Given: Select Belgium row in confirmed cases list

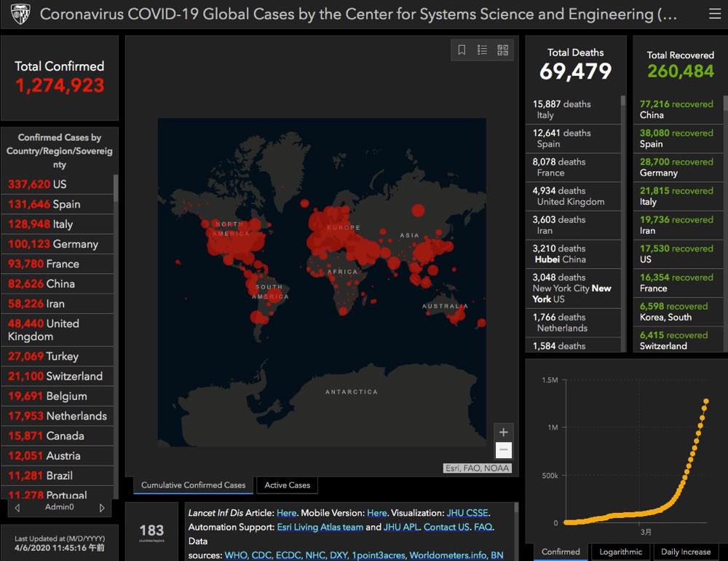Looking at the screenshot, I should pos(58,396).
